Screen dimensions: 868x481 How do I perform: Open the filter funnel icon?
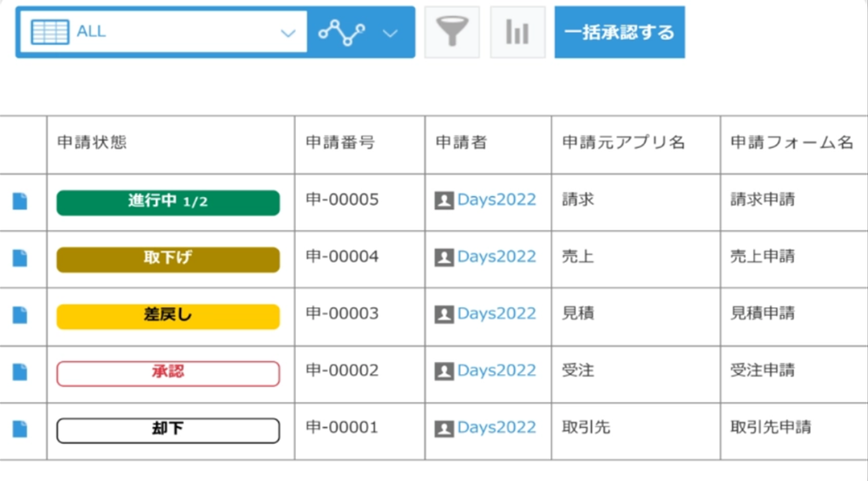451,32
